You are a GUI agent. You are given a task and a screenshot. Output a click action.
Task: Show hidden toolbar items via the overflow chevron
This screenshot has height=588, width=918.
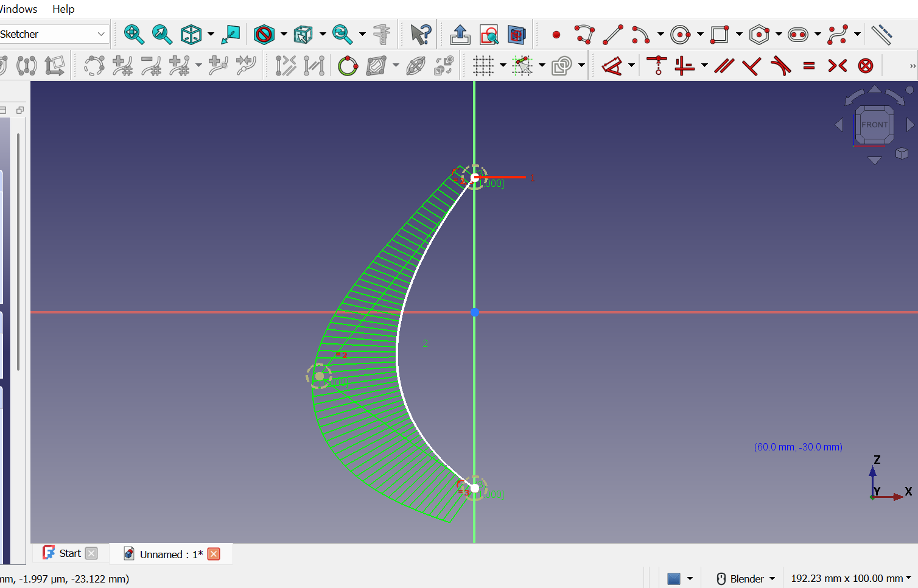(x=912, y=66)
